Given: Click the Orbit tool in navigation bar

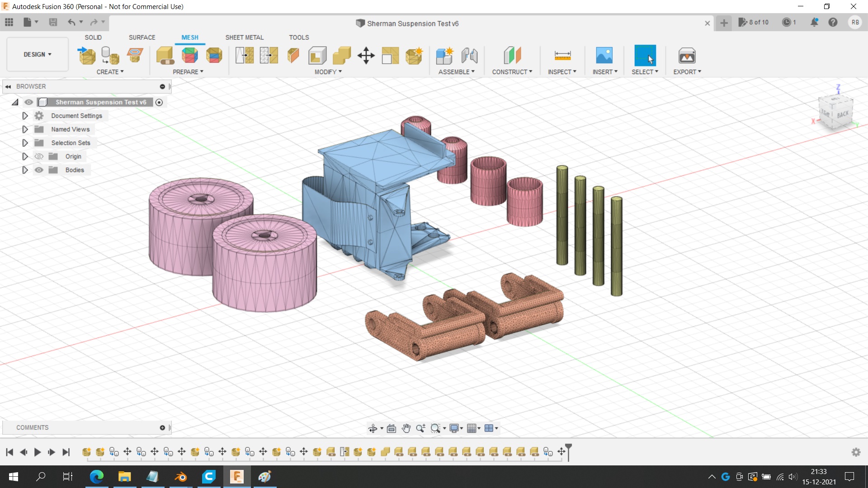Looking at the screenshot, I should (x=373, y=428).
